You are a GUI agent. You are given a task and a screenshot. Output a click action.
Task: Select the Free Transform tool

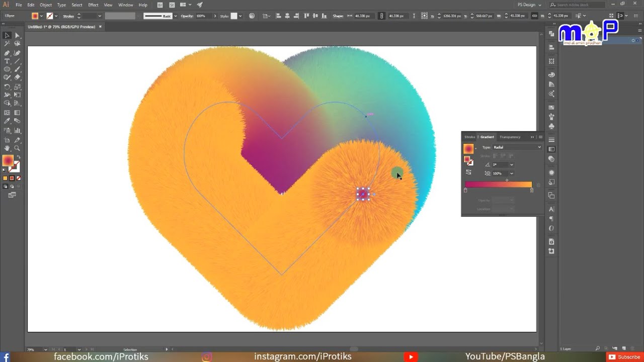(17, 95)
